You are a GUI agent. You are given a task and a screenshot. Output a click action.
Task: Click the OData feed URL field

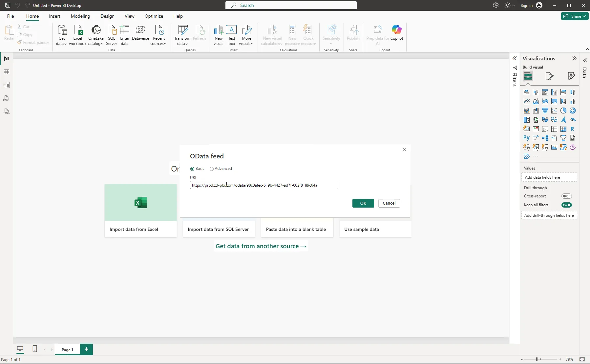[x=264, y=185]
